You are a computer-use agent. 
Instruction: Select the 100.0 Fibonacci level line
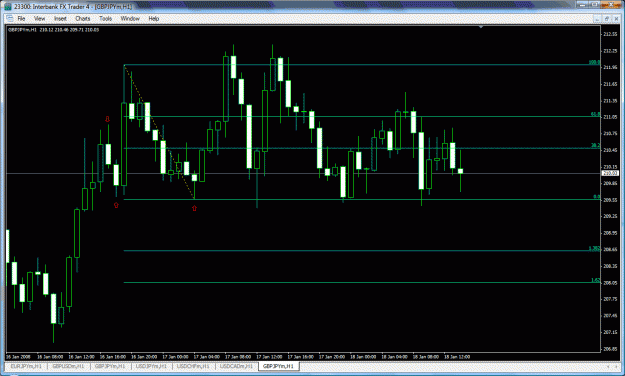(x=362, y=65)
